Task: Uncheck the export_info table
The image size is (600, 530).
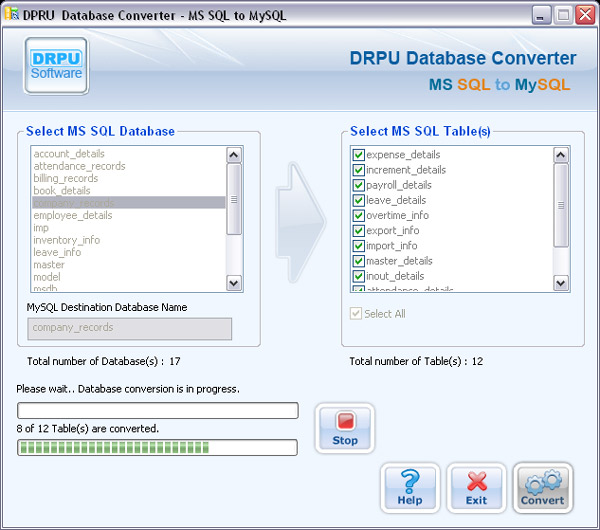Action: 358,231
